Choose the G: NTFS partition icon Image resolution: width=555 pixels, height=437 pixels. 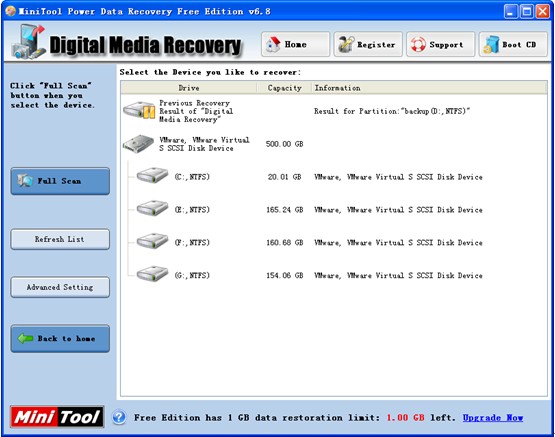coord(153,274)
